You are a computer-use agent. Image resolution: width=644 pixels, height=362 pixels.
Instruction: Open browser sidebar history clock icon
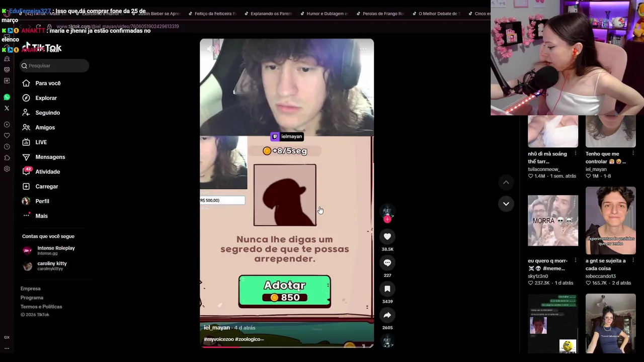7,147
